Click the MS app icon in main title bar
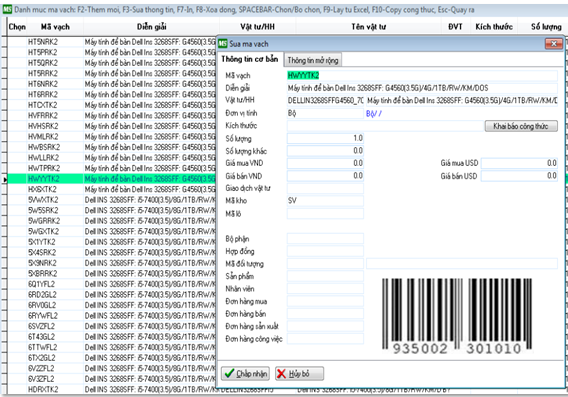This screenshot has height=397, width=568. pyautogui.click(x=7, y=9)
